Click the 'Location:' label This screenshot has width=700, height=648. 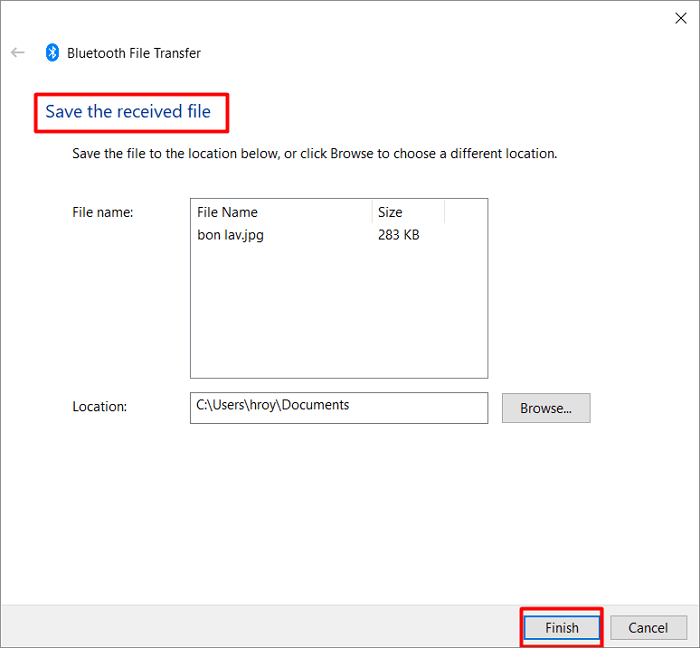[x=100, y=407]
